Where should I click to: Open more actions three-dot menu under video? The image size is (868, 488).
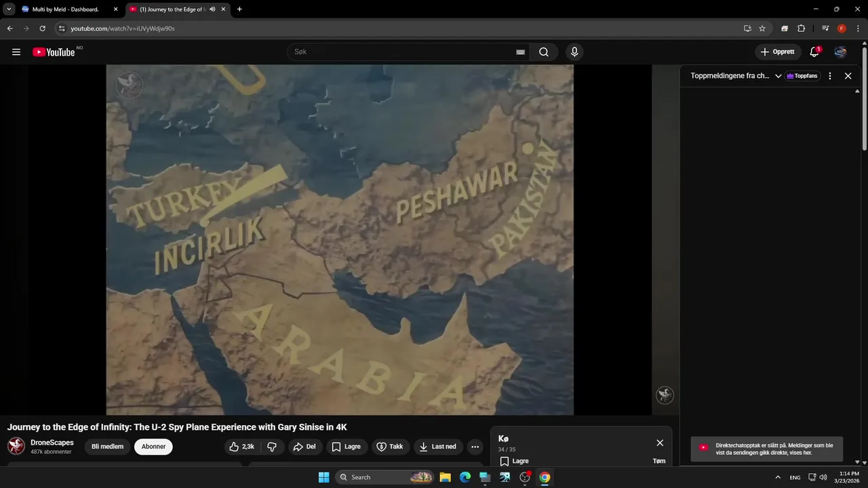(475, 447)
